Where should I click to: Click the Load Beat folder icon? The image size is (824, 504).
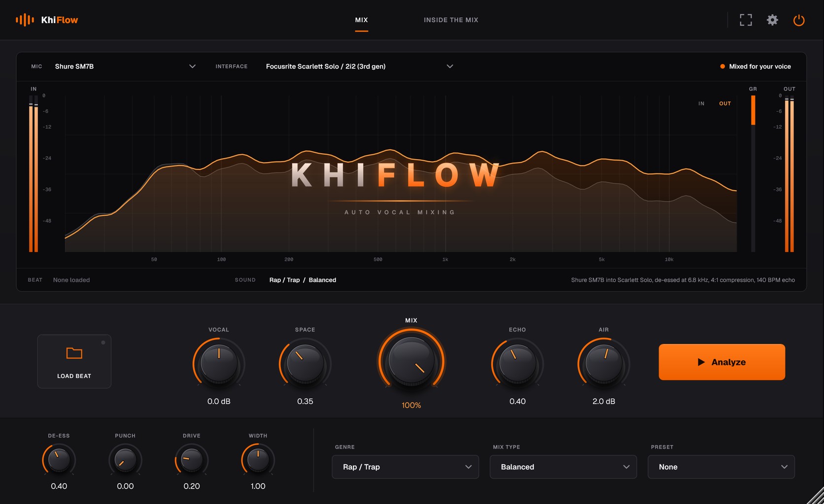tap(74, 353)
